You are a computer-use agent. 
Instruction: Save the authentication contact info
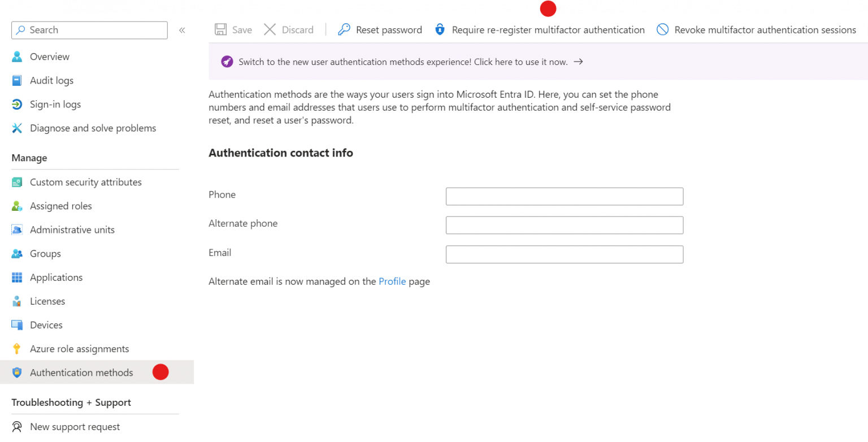[x=233, y=29]
